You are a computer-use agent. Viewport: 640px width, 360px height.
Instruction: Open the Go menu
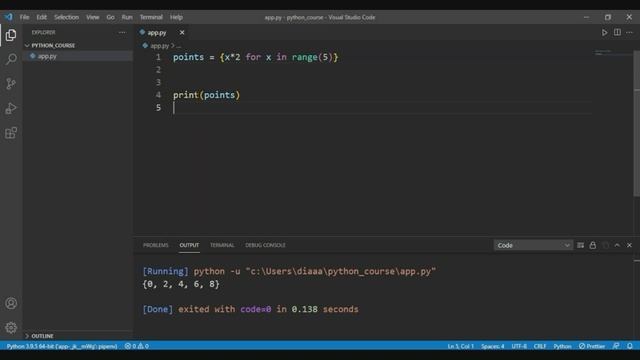pos(111,17)
